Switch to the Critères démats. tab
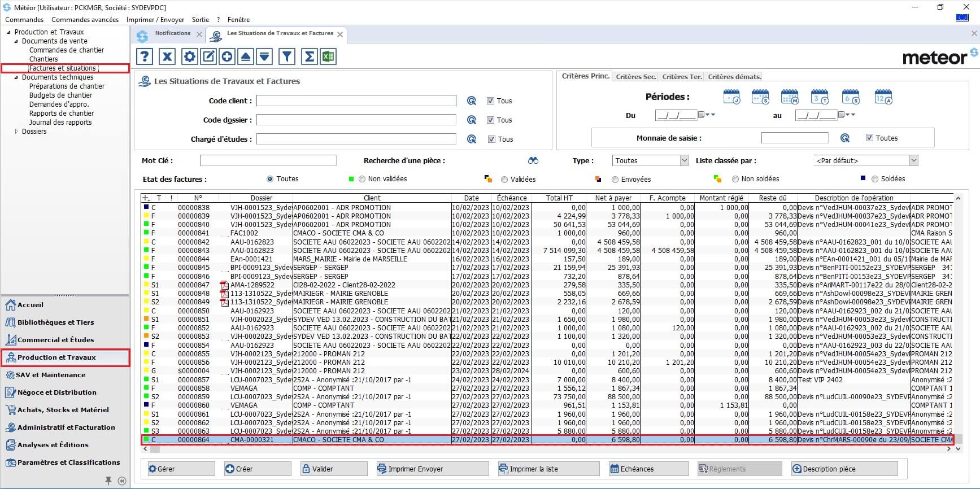This screenshot has width=980, height=489. point(734,77)
